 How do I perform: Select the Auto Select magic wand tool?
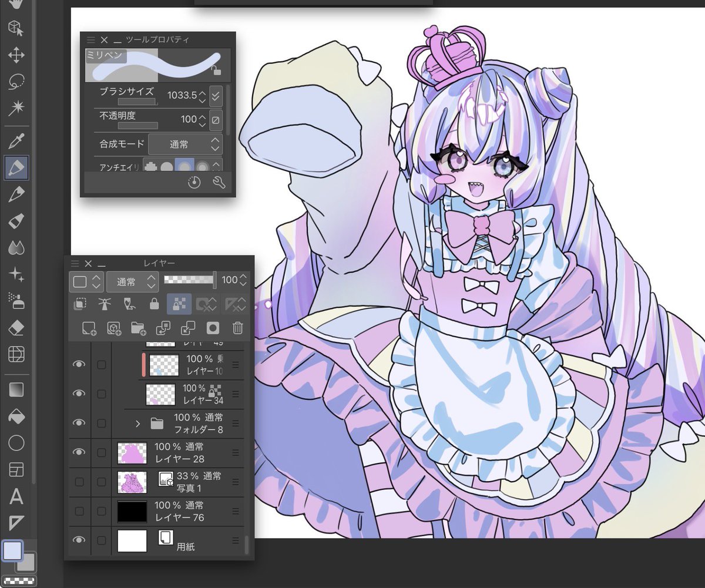coord(16,108)
